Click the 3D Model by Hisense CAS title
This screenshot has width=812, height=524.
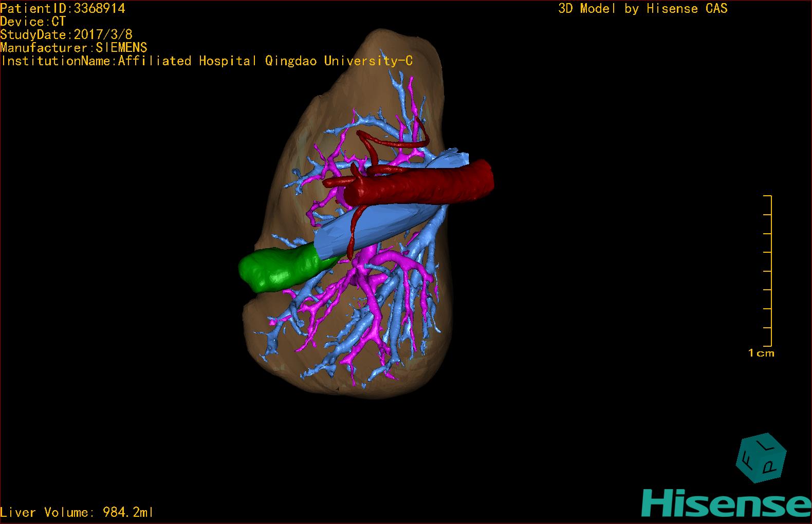[642, 9]
